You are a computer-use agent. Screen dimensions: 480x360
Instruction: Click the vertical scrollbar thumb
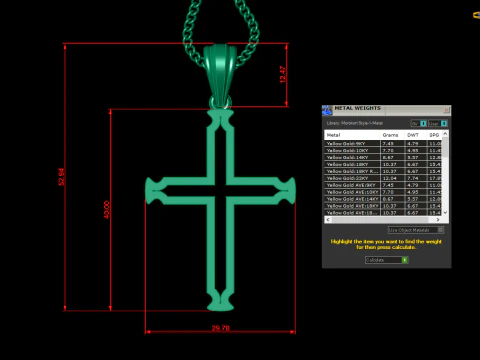445,147
